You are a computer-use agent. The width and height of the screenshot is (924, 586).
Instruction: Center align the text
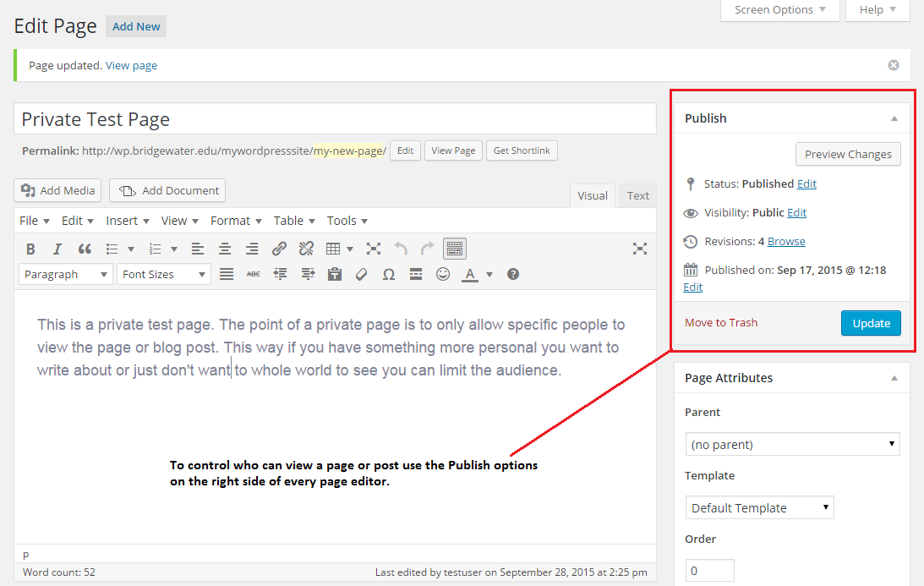225,249
